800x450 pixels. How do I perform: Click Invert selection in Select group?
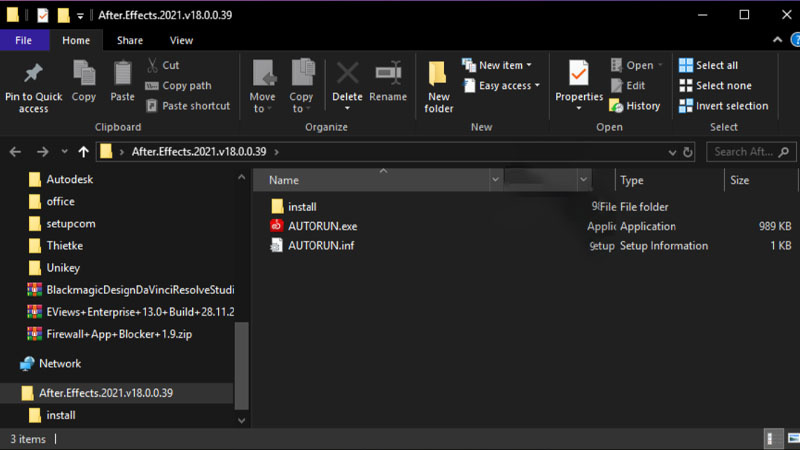pos(724,106)
